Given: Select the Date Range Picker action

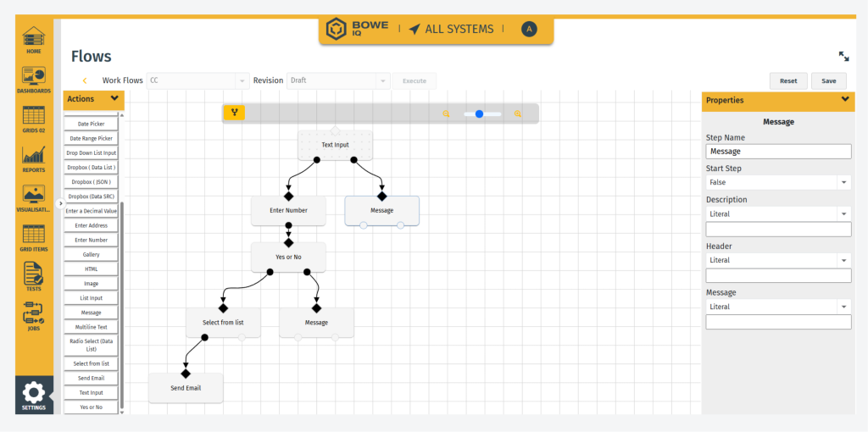Looking at the screenshot, I should click(92, 138).
